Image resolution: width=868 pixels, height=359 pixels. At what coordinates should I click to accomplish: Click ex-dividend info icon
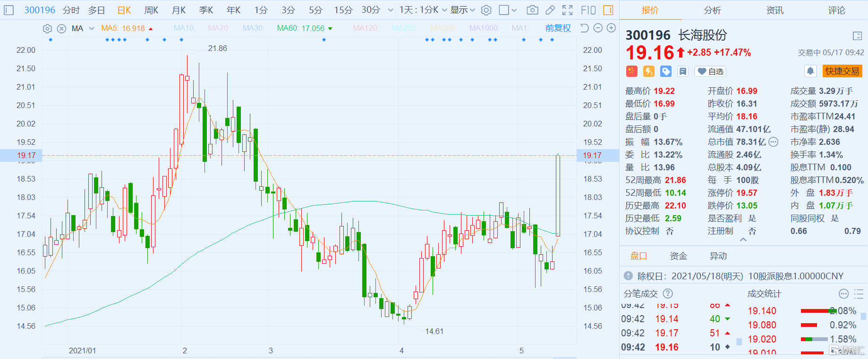[x=628, y=276]
